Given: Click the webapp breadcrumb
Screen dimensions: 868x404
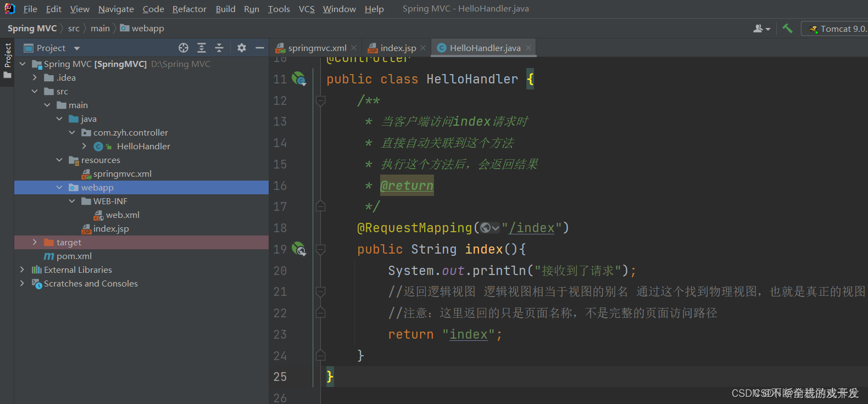Looking at the screenshot, I should [142, 29].
